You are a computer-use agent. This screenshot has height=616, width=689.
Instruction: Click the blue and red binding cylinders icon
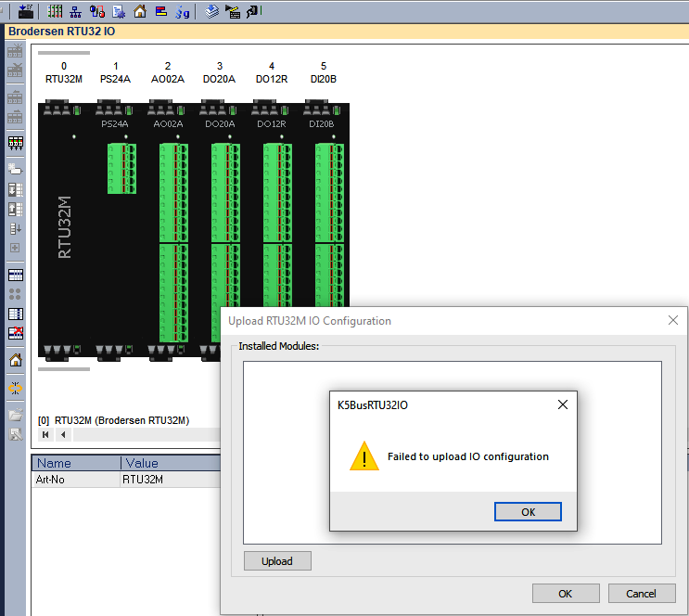tap(97, 11)
